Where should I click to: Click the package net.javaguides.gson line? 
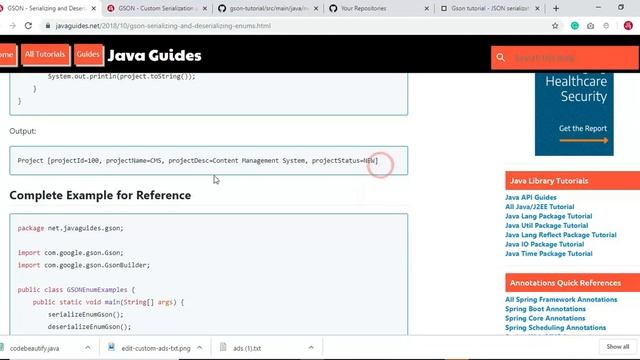click(70, 228)
